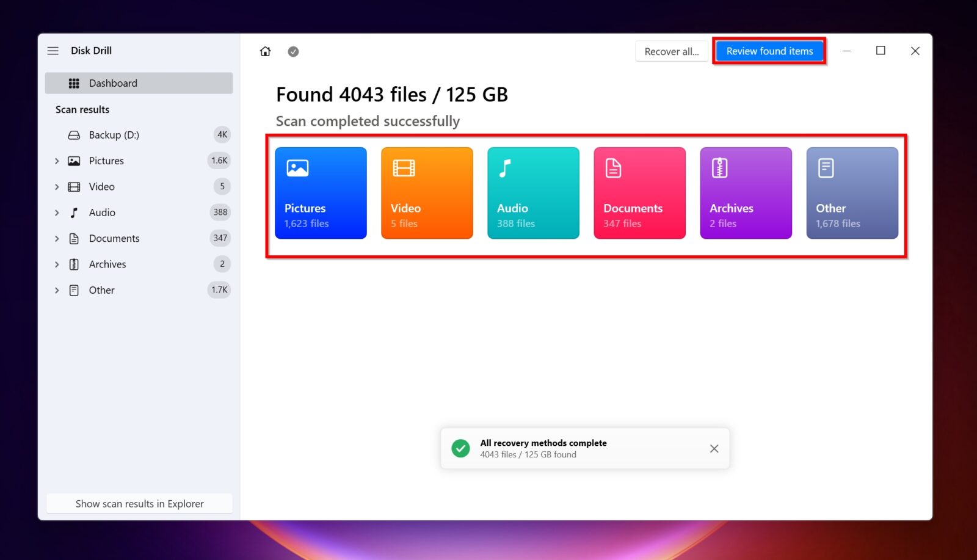Click the Recover all button
The height and width of the screenshot is (560, 977).
point(671,51)
